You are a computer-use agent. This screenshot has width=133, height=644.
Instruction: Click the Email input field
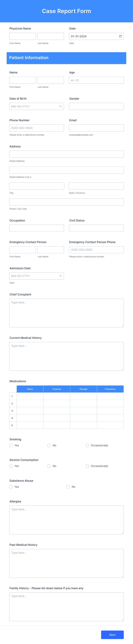[96, 128]
